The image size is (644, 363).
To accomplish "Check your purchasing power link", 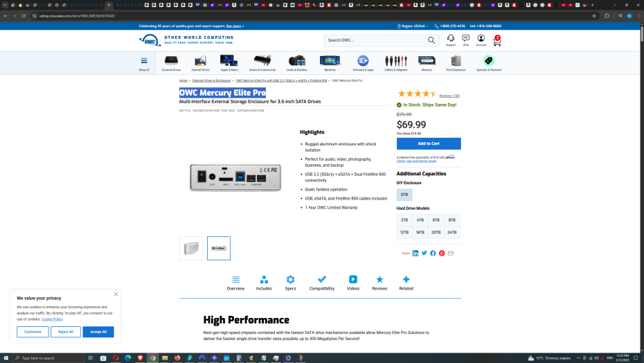I will pyautogui.click(x=416, y=161).
